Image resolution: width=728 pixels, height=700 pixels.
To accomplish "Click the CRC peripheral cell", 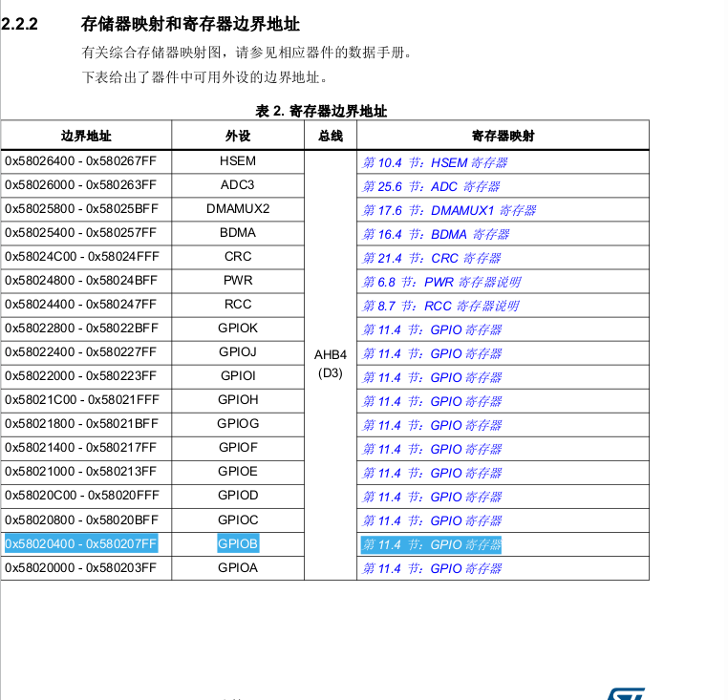I will click(238, 257).
